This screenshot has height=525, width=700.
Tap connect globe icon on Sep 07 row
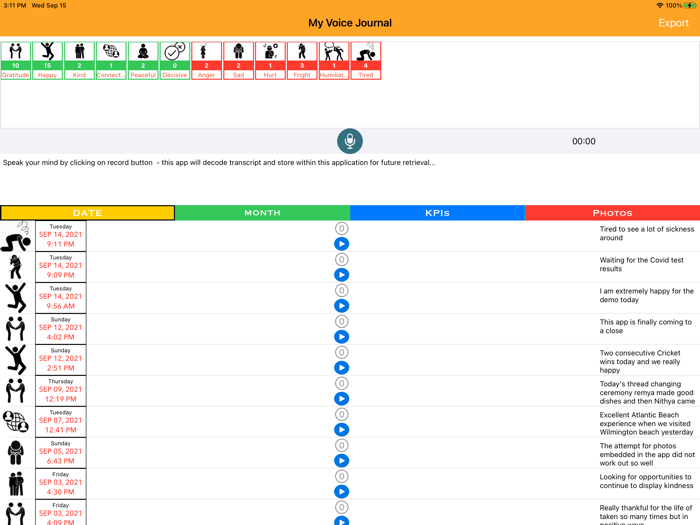click(16, 421)
